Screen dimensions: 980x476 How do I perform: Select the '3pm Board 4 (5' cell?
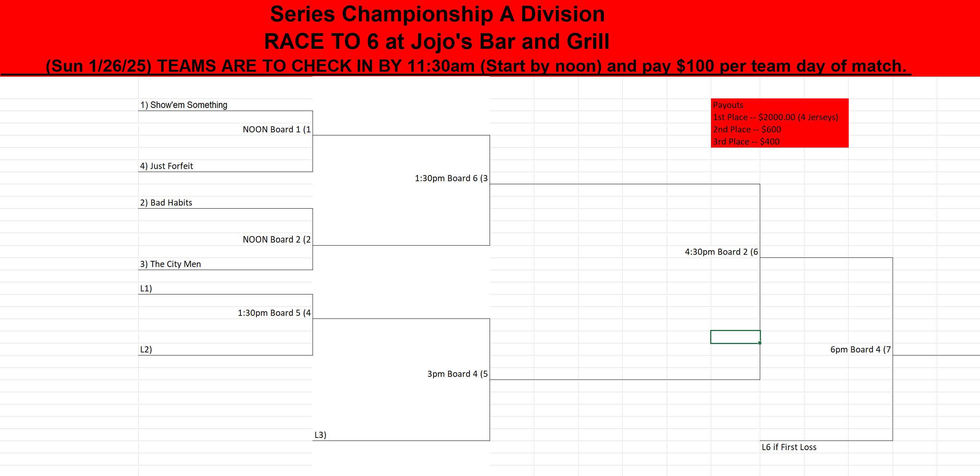click(401, 374)
